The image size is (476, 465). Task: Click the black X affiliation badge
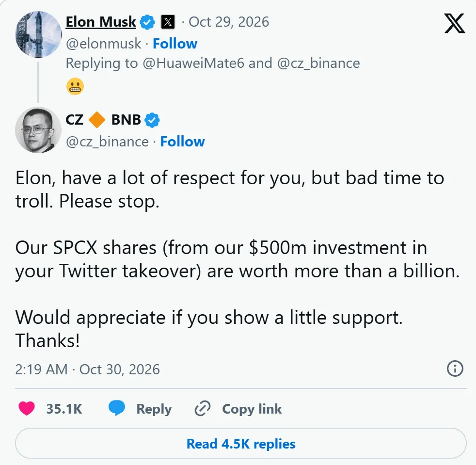click(168, 22)
